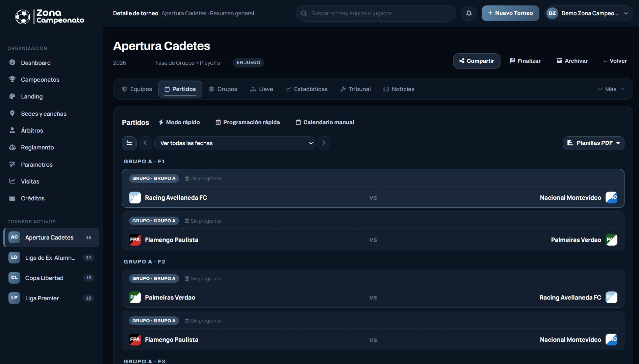This screenshot has height=364, width=639.
Task: Expand the Planillas PDF dropdown
Action: coord(593,143)
